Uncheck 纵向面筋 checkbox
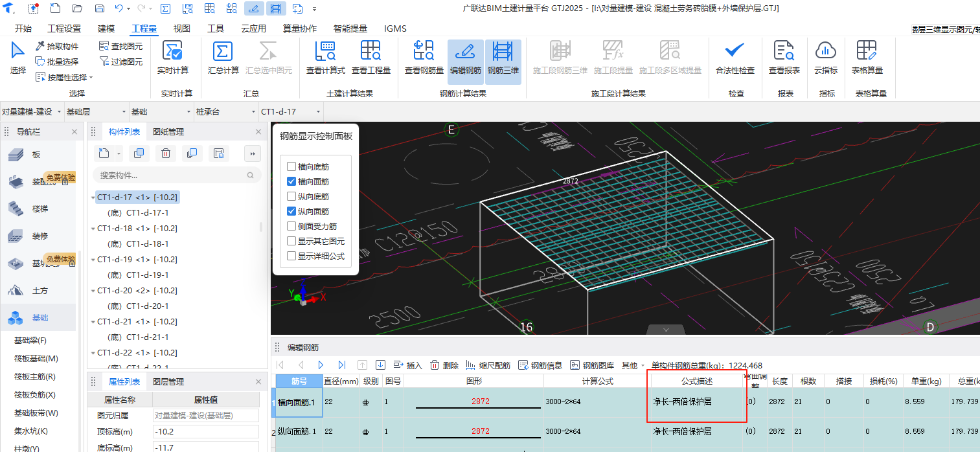This screenshot has height=452, width=980. click(x=291, y=211)
